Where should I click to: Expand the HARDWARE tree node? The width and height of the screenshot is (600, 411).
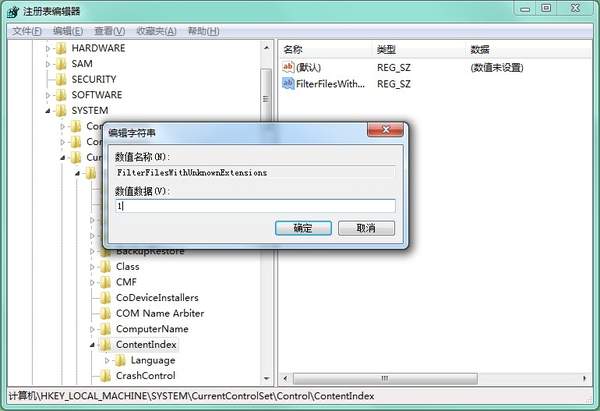click(x=48, y=48)
